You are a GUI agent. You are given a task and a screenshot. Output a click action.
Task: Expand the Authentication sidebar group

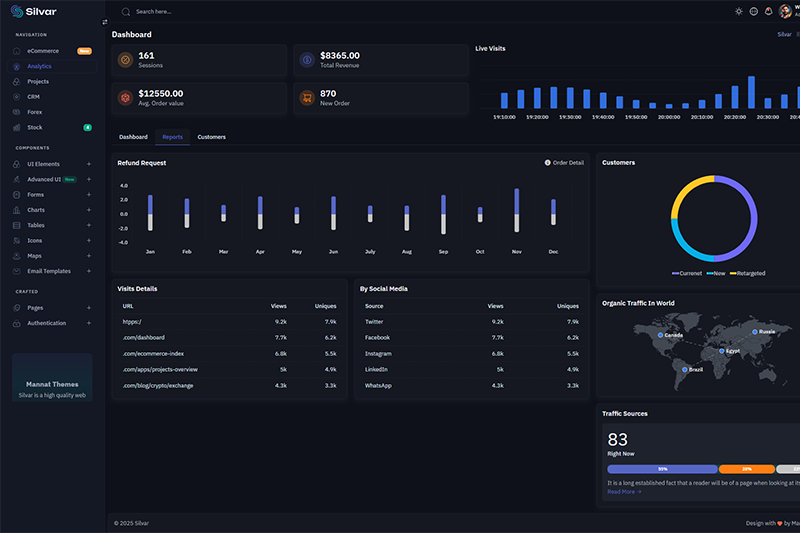click(x=88, y=323)
